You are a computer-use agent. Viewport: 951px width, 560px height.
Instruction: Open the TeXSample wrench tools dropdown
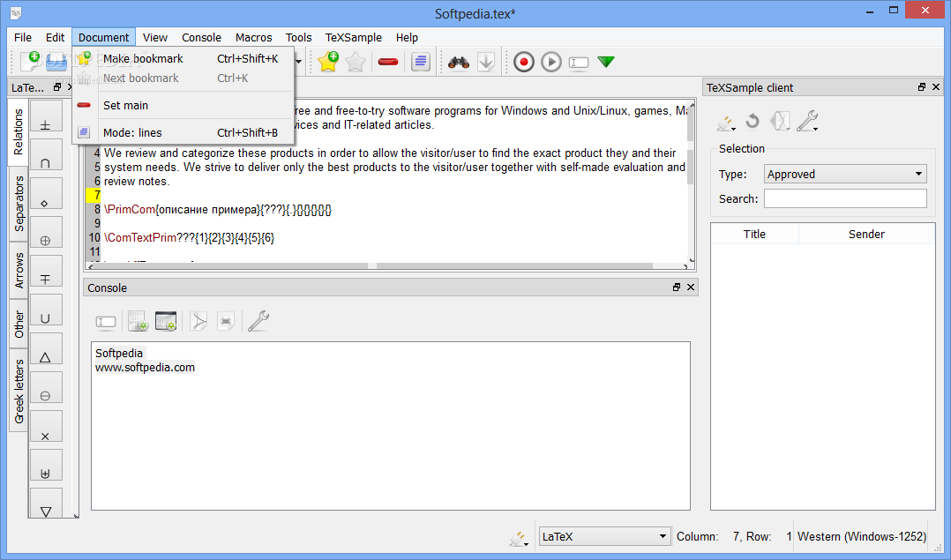pos(807,121)
